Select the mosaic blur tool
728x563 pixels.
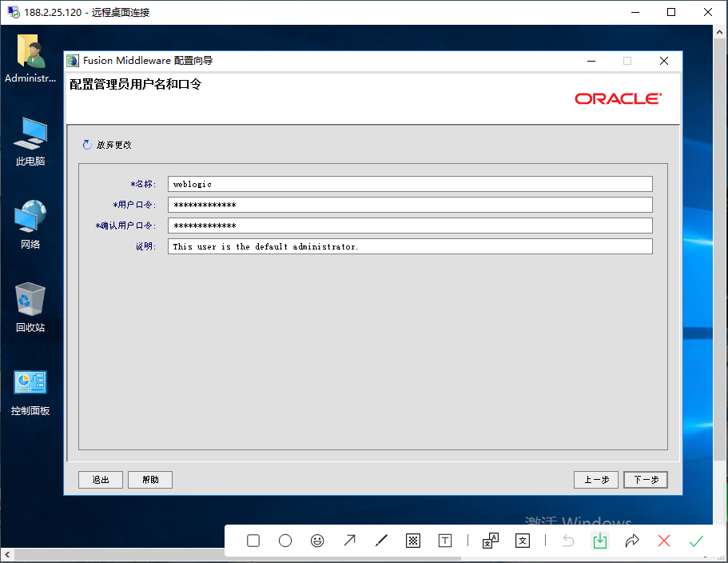(413, 541)
